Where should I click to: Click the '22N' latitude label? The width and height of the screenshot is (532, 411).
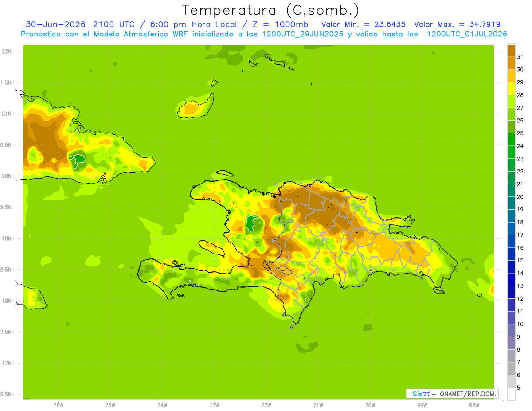coord(7,51)
